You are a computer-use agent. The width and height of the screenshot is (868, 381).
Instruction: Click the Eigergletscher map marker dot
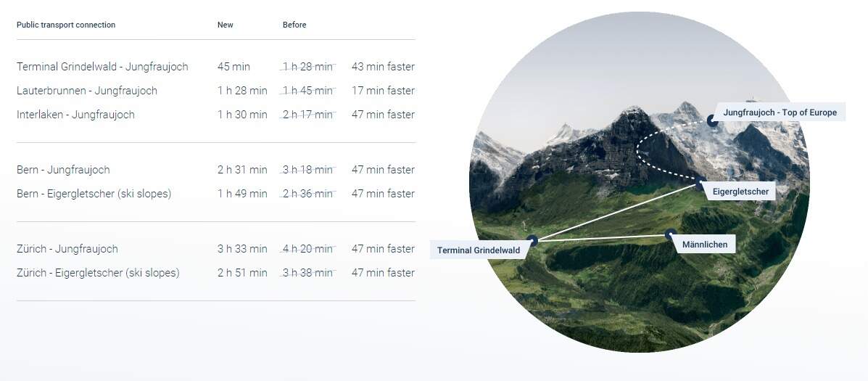coord(700,184)
